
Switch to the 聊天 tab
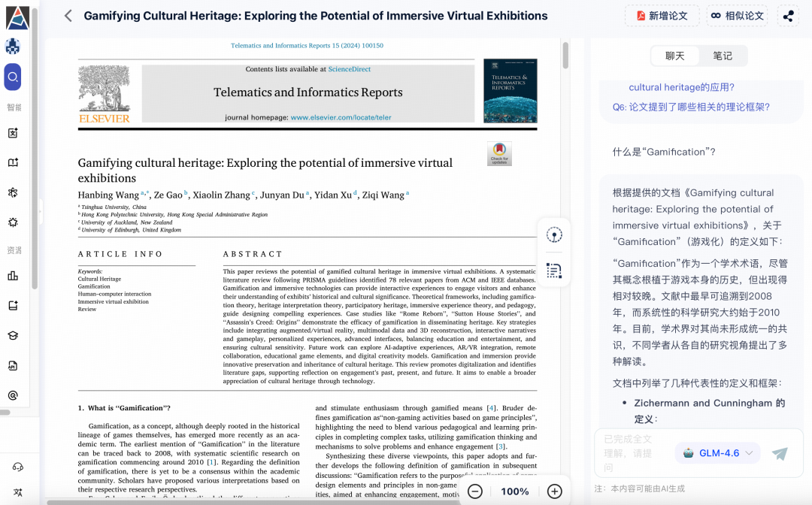pos(674,56)
